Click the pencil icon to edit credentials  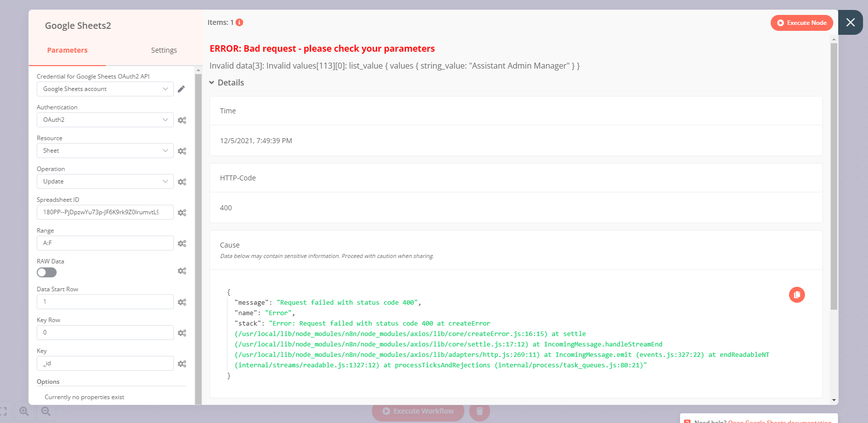[x=181, y=89]
